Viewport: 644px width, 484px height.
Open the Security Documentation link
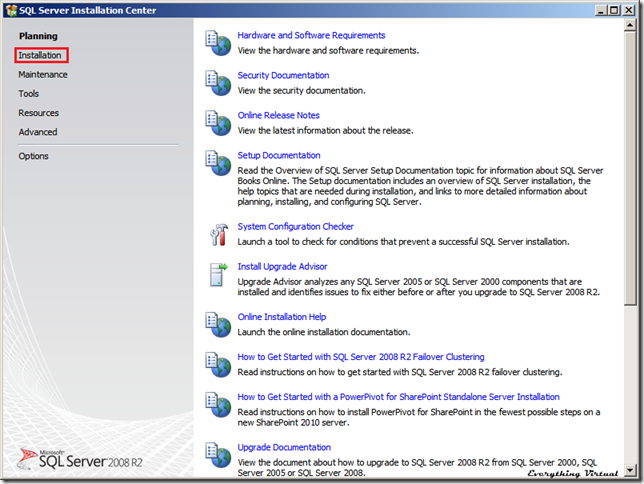point(283,75)
